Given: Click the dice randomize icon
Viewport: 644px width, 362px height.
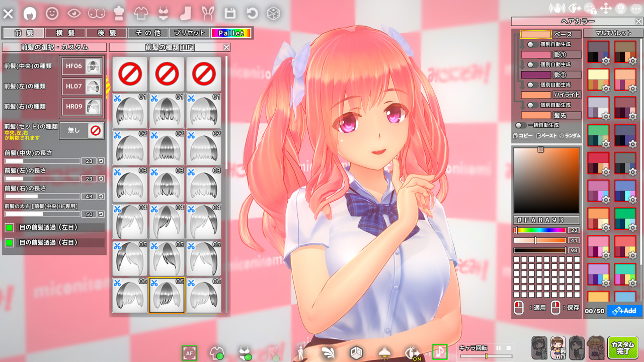Looking at the screenshot, I should (273, 13).
